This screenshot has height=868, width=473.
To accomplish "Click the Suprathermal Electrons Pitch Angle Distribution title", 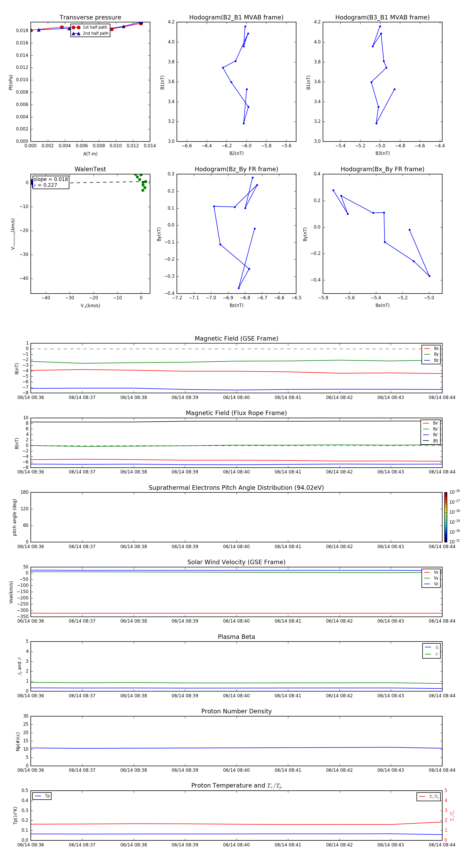I will pyautogui.click(x=236, y=488).
